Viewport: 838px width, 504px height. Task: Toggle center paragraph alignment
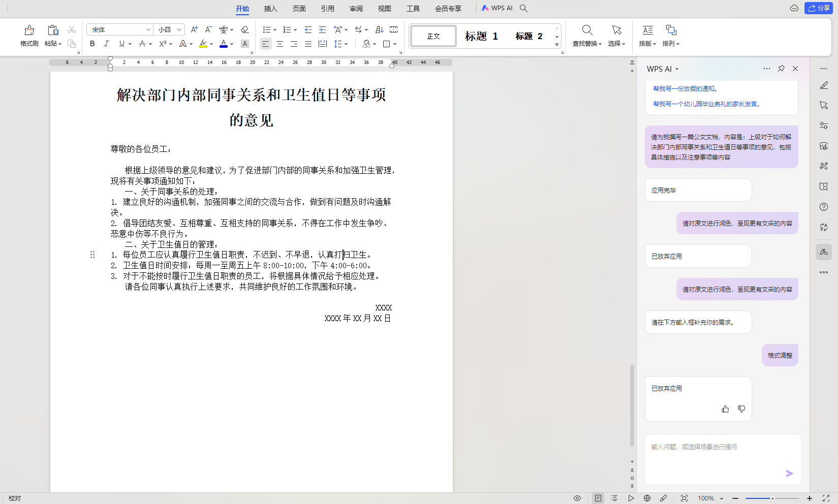280,44
